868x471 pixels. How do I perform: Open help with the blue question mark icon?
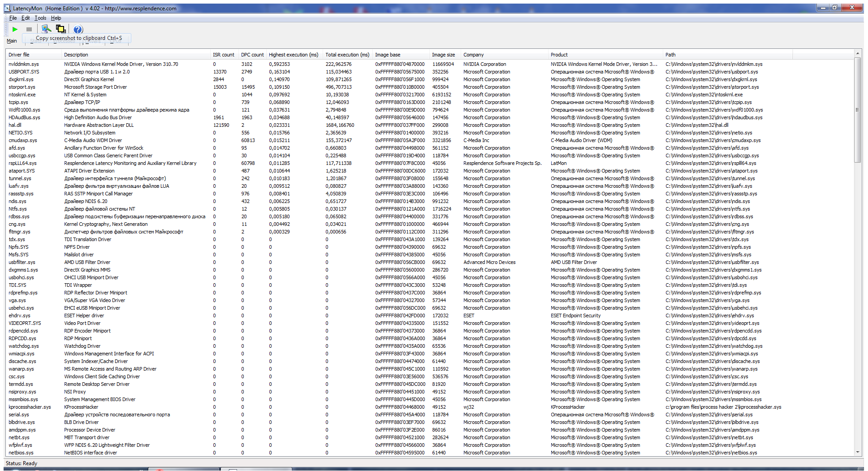[x=78, y=29]
